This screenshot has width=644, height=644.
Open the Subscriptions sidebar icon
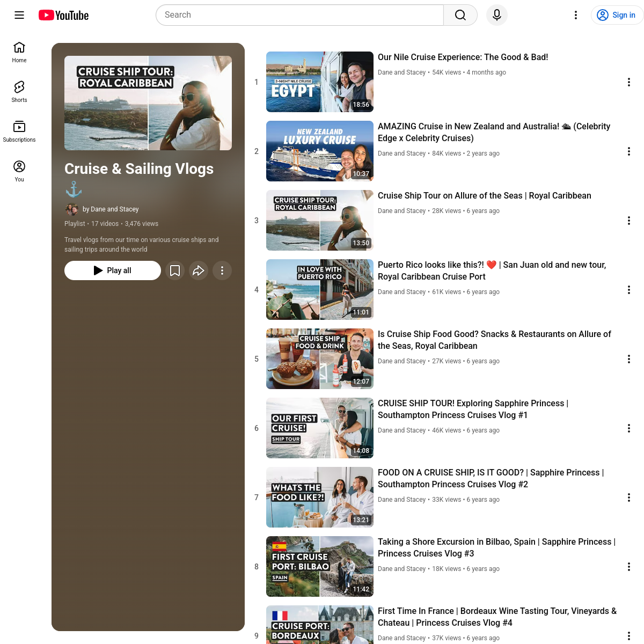point(19,131)
